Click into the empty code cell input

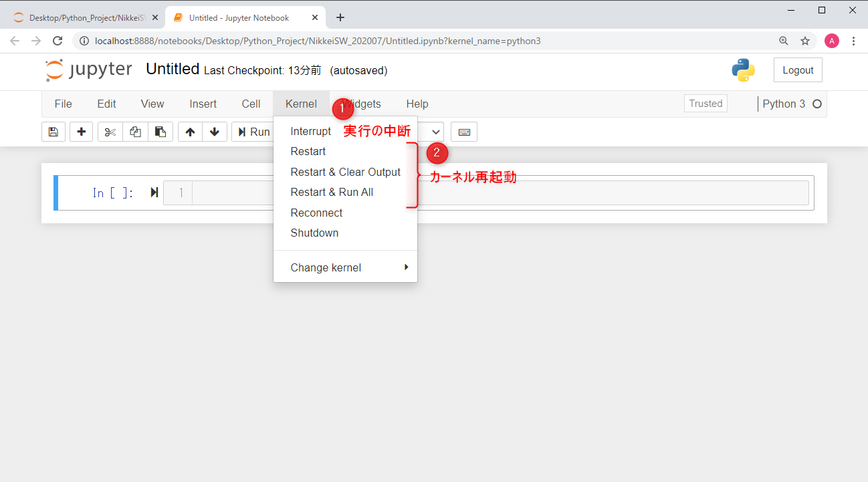500,193
